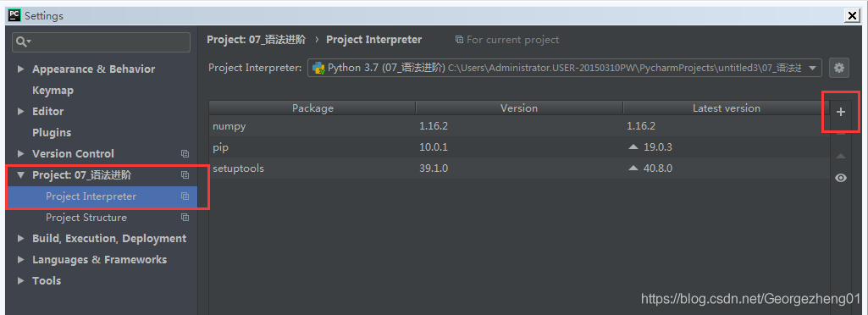Click the PyCharm logo in title bar

(14, 15)
